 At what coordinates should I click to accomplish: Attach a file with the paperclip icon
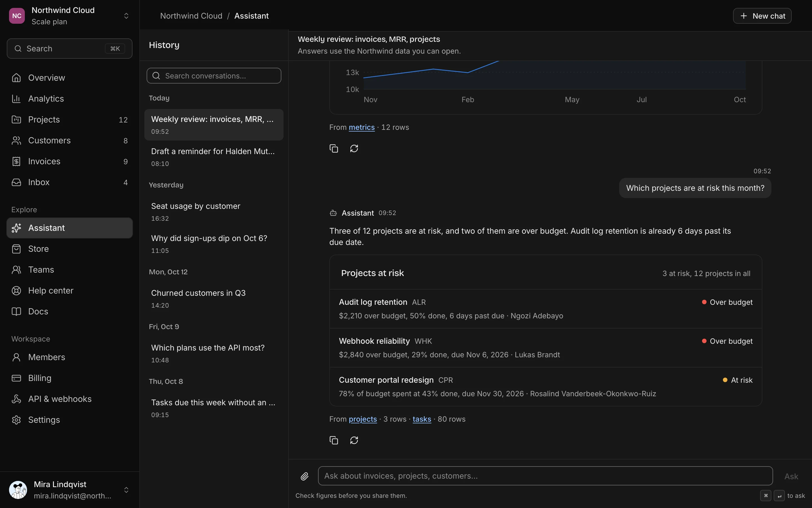click(304, 476)
